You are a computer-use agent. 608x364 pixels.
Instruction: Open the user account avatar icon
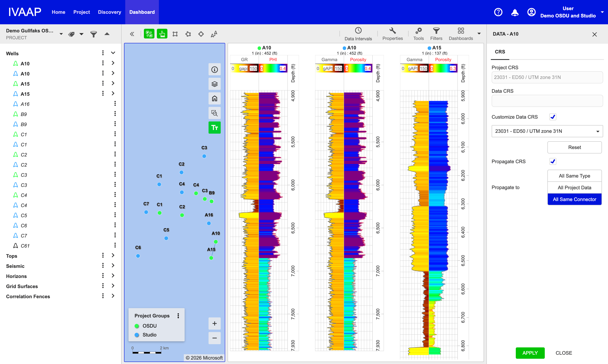[531, 12]
